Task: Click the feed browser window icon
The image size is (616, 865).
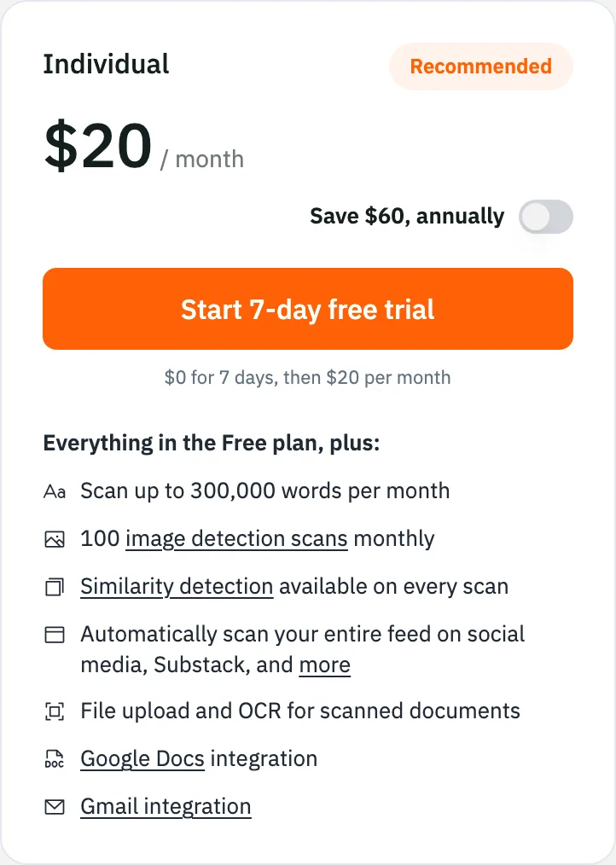Action: pyautogui.click(x=54, y=635)
